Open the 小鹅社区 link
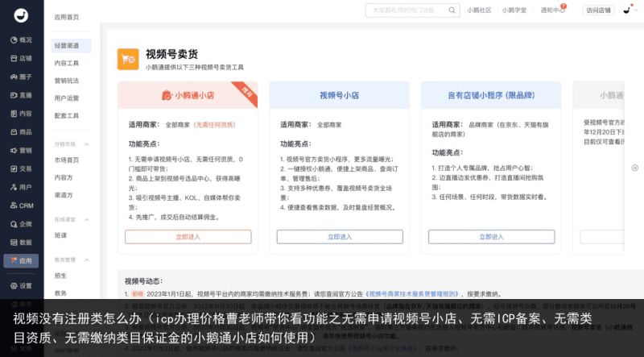 (x=479, y=10)
